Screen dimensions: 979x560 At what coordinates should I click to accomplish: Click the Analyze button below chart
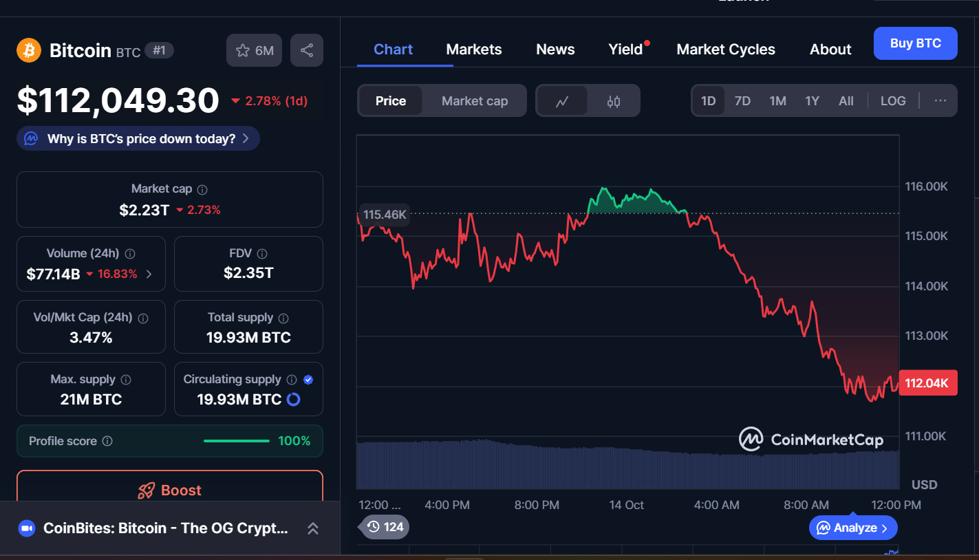(853, 528)
